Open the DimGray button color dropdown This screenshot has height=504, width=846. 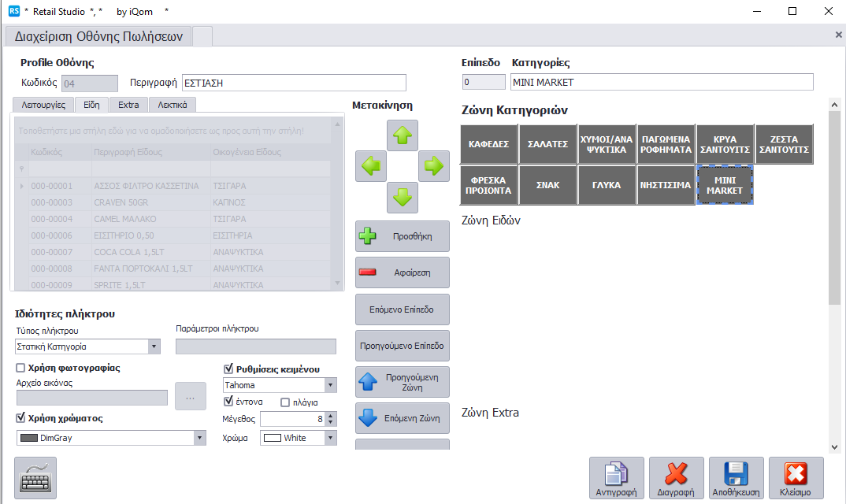coord(199,438)
